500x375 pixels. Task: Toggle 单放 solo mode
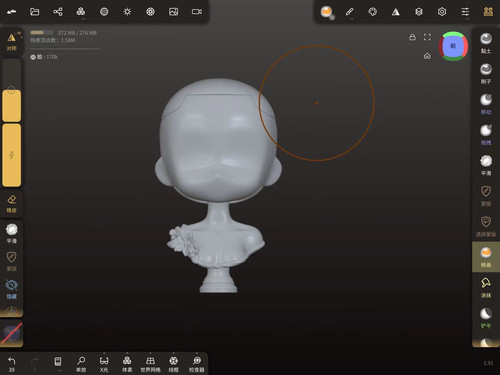tap(81, 364)
